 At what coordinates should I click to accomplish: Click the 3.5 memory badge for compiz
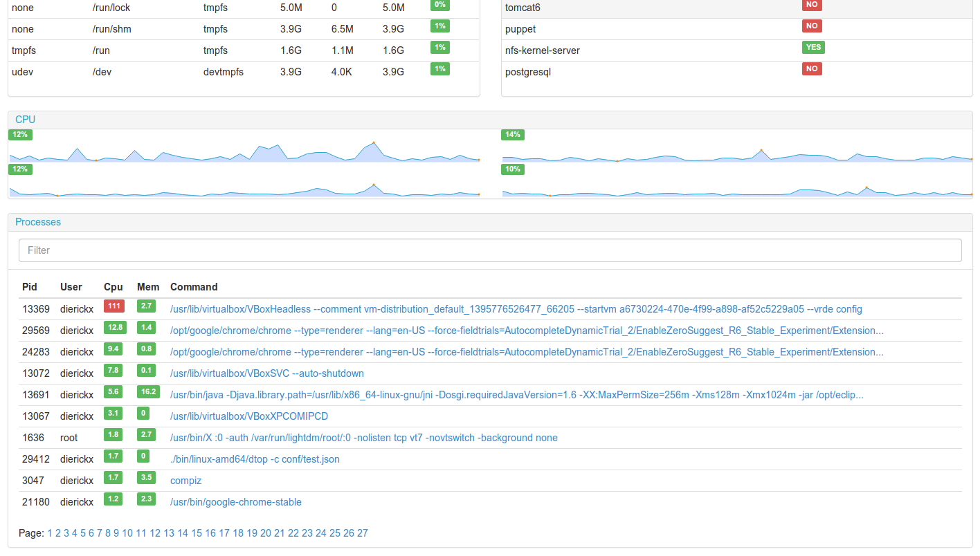pyautogui.click(x=146, y=477)
